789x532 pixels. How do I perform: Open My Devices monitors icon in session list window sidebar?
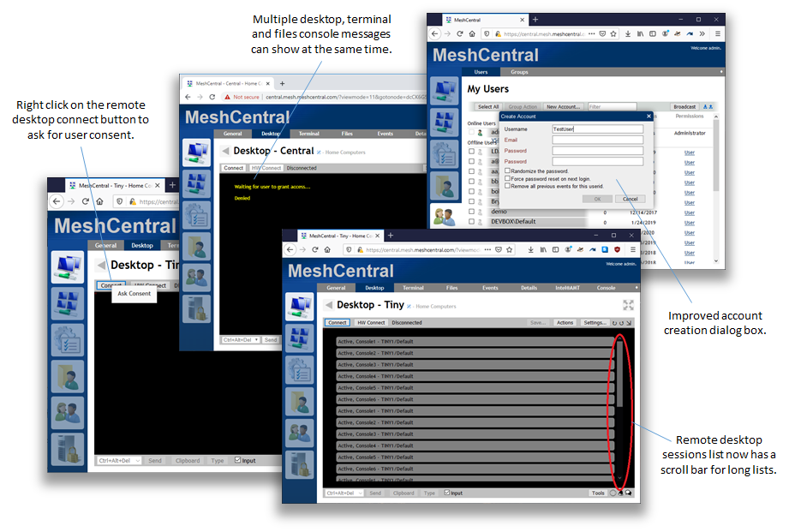click(300, 307)
